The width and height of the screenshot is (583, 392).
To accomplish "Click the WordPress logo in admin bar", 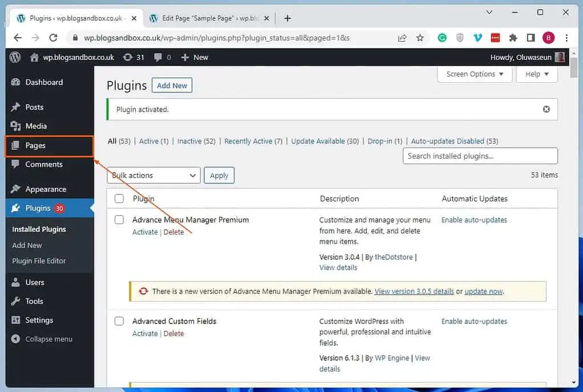I will point(15,57).
